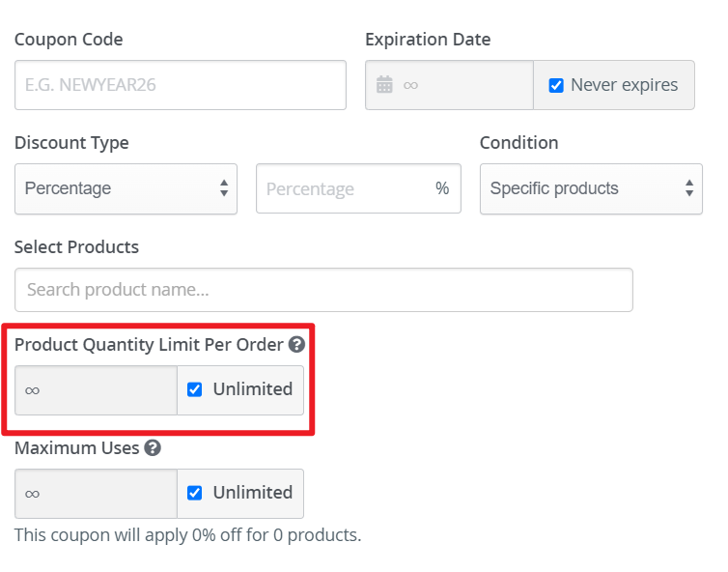Click the Unlimited label under Maximum Uses
The image size is (728, 572).
tap(253, 493)
